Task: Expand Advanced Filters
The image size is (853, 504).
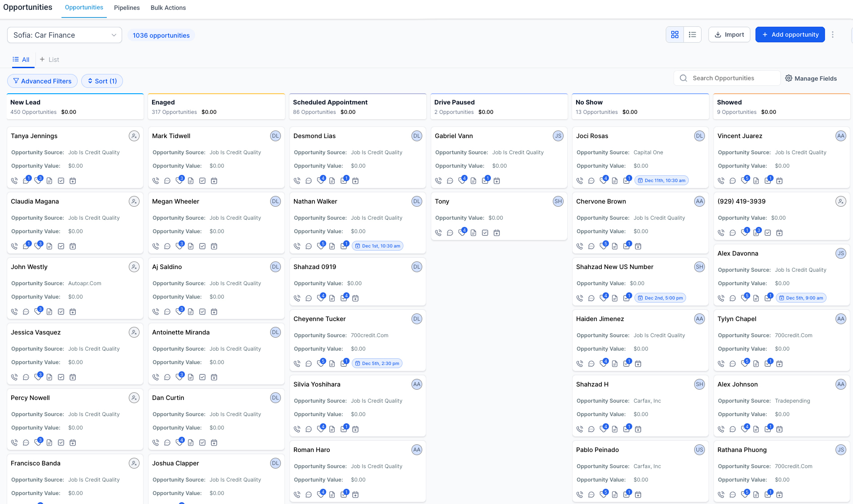Action: [x=43, y=81]
